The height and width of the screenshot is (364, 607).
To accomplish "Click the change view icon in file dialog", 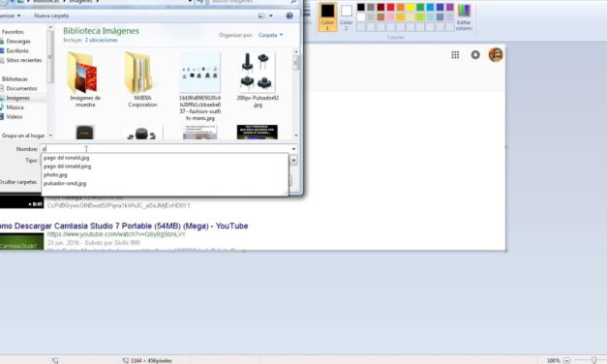I will click(261, 15).
